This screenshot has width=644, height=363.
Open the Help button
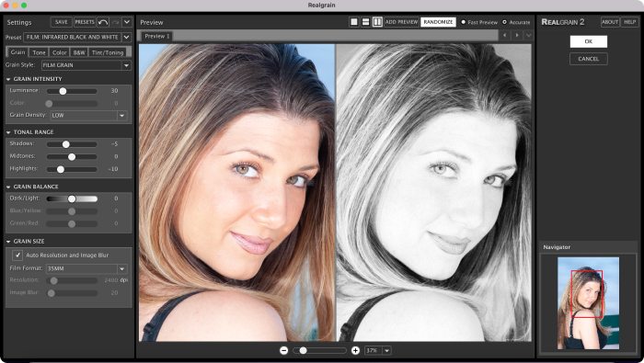pyautogui.click(x=629, y=22)
